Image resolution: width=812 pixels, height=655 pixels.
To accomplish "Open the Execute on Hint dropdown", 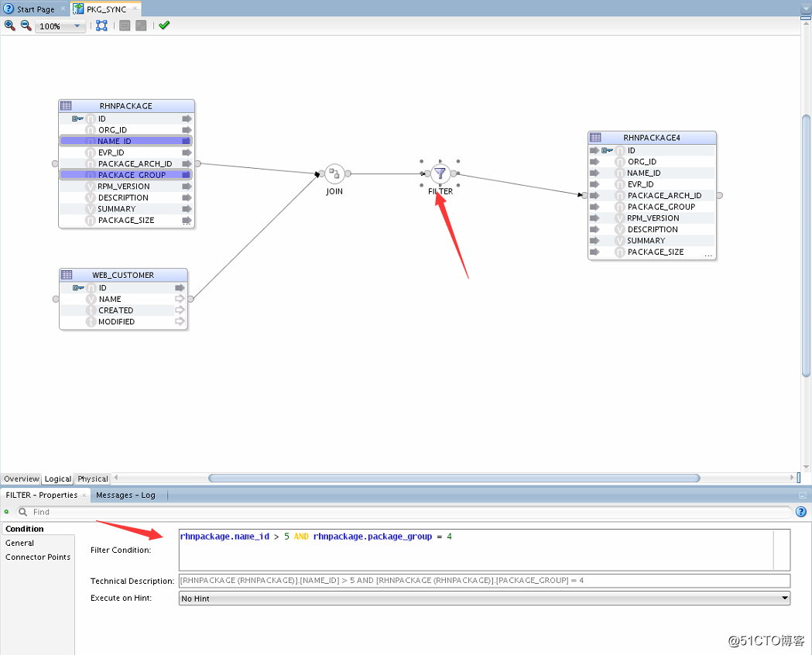I will 485,598.
